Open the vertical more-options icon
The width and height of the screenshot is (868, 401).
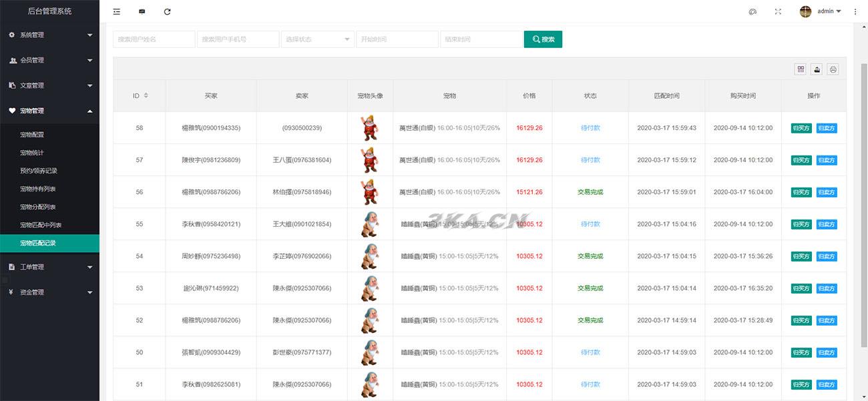(x=855, y=11)
